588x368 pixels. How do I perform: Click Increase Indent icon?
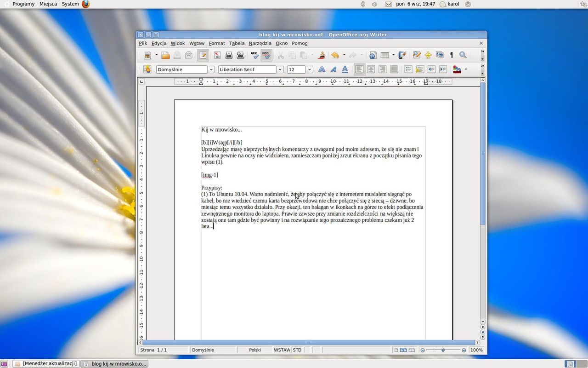pos(443,69)
